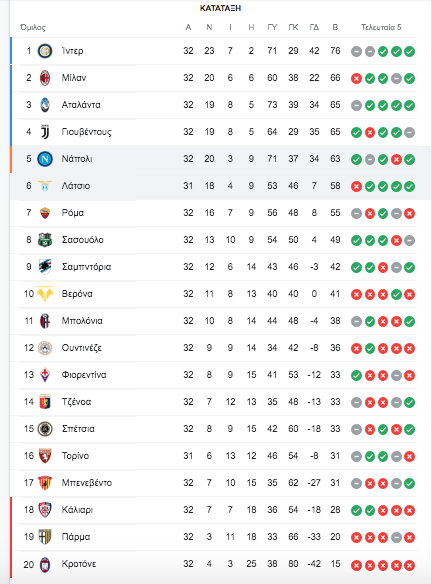Click the Parma club crest icon
Screen dimensions: 432x584
tap(45, 537)
